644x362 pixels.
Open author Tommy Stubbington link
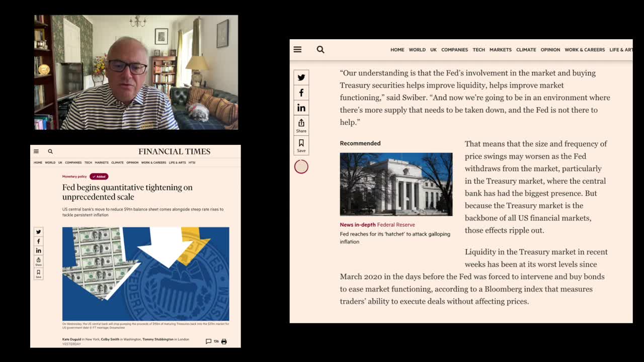click(157, 339)
